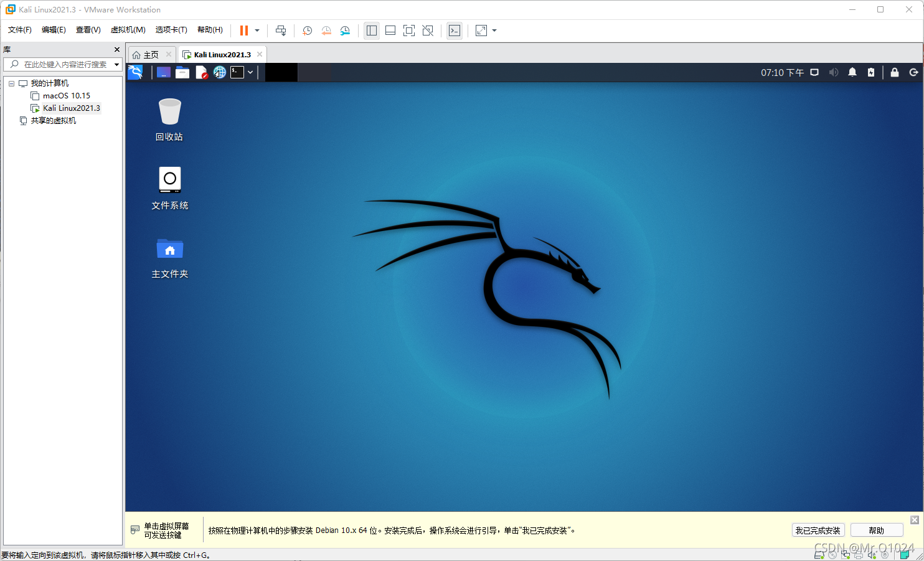Close the library panel
The image size is (924, 561).
pos(116,49)
